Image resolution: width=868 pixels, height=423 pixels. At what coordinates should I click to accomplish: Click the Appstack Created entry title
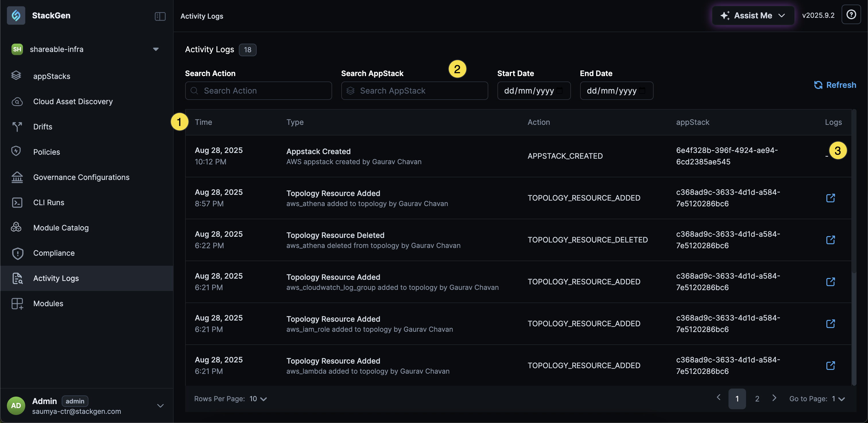[x=318, y=151]
